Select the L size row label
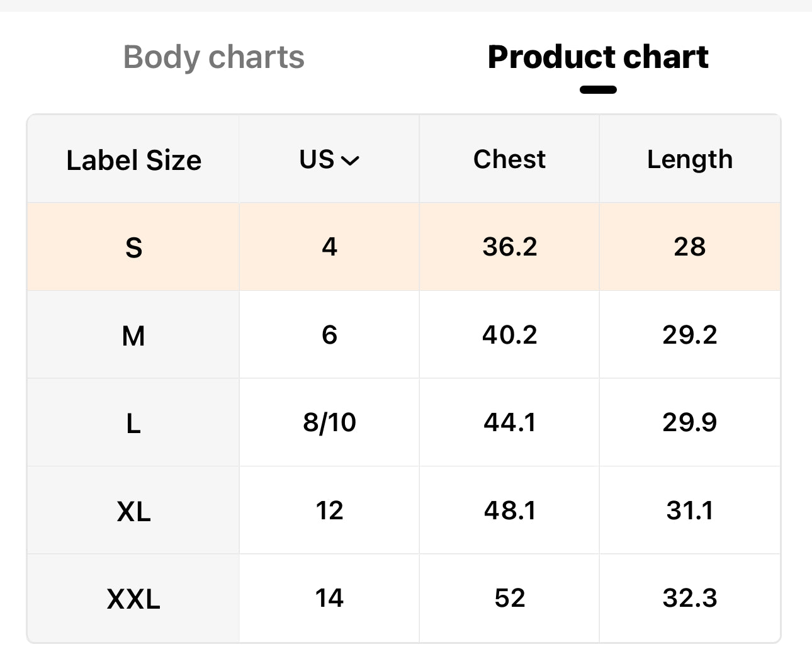Image resolution: width=812 pixels, height=654 pixels. pos(133,423)
